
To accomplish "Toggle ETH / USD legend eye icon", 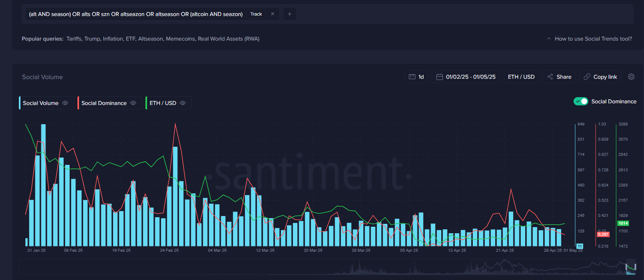I will 183,103.
